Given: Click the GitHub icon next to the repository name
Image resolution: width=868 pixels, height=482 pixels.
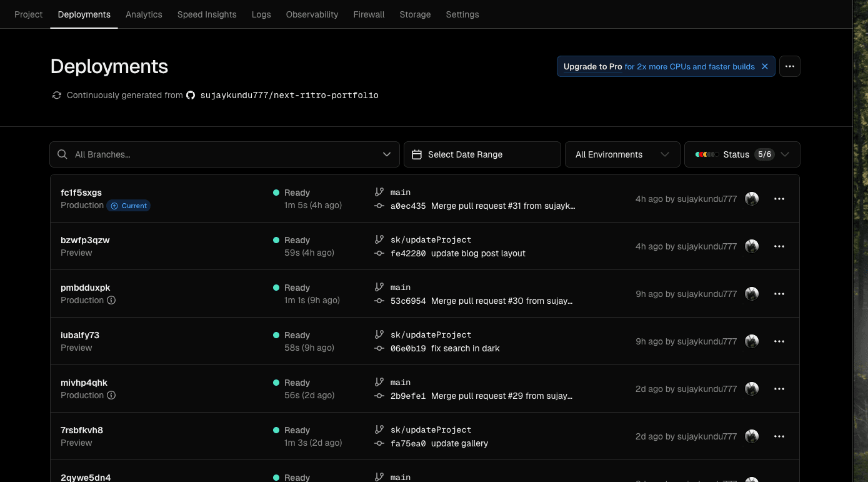Looking at the screenshot, I should pyautogui.click(x=191, y=95).
